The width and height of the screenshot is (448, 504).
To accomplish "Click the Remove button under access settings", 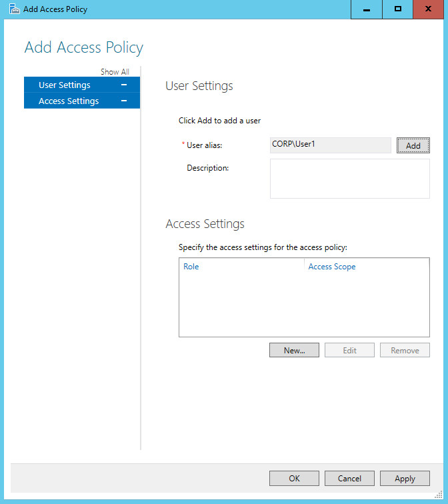I will coord(405,350).
